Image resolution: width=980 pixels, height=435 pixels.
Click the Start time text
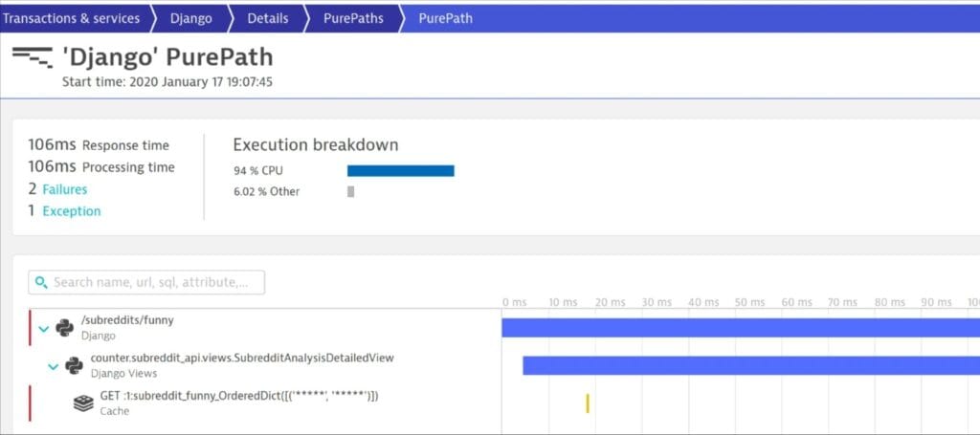pyautogui.click(x=167, y=82)
